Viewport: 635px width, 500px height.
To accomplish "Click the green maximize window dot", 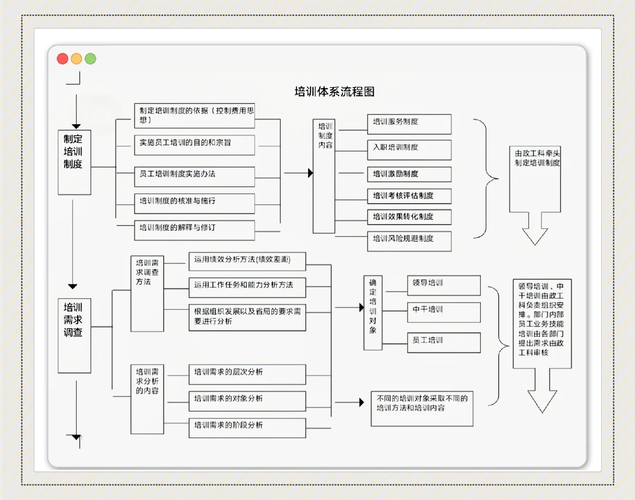I will coord(91,59).
